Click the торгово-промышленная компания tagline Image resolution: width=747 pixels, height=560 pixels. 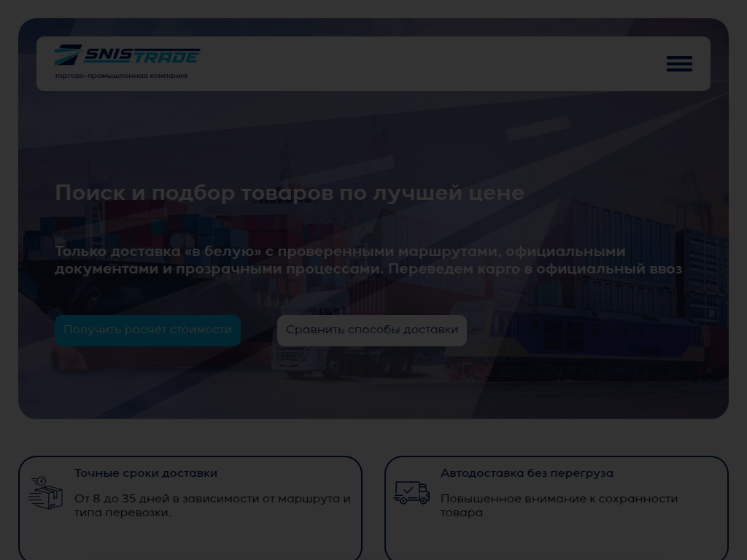pyautogui.click(x=121, y=75)
